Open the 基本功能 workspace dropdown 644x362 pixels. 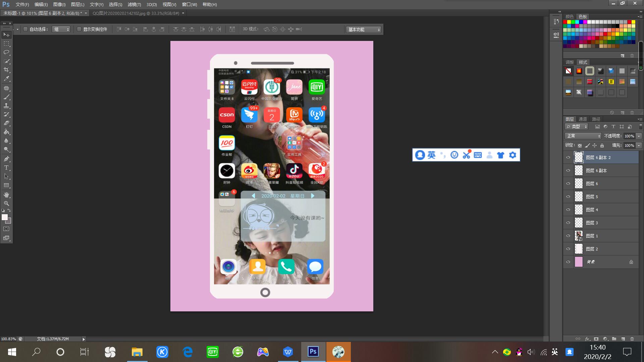364,29
